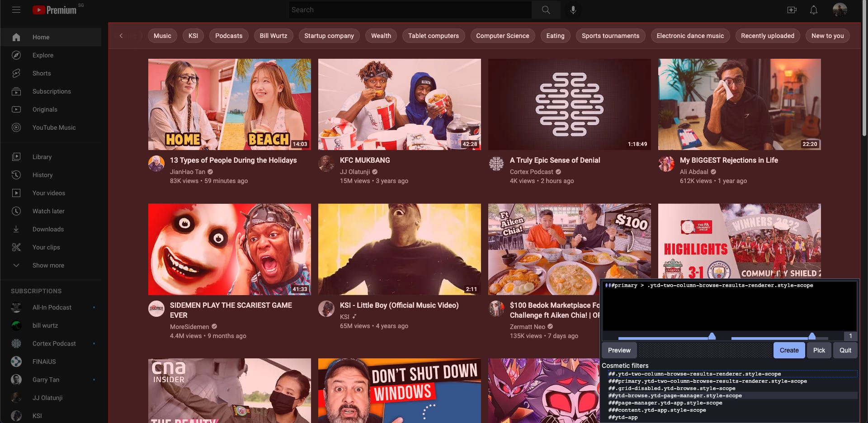Select the Wealth chip
Screen dimensions: 868x423
tap(381, 36)
